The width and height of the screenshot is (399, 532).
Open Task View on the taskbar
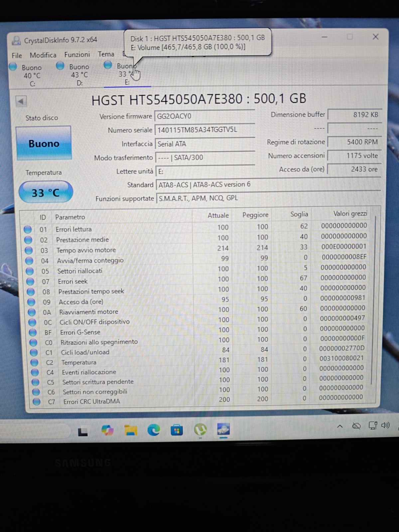(x=83, y=431)
